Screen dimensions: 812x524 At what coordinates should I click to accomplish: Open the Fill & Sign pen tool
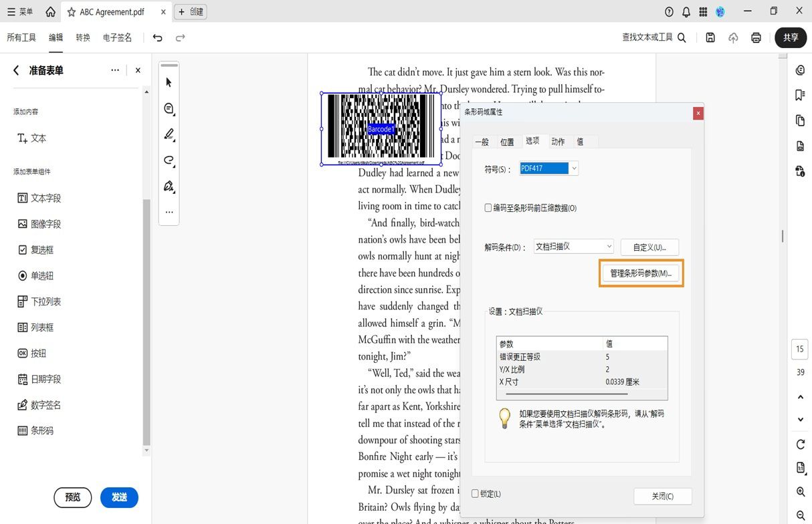tap(169, 185)
